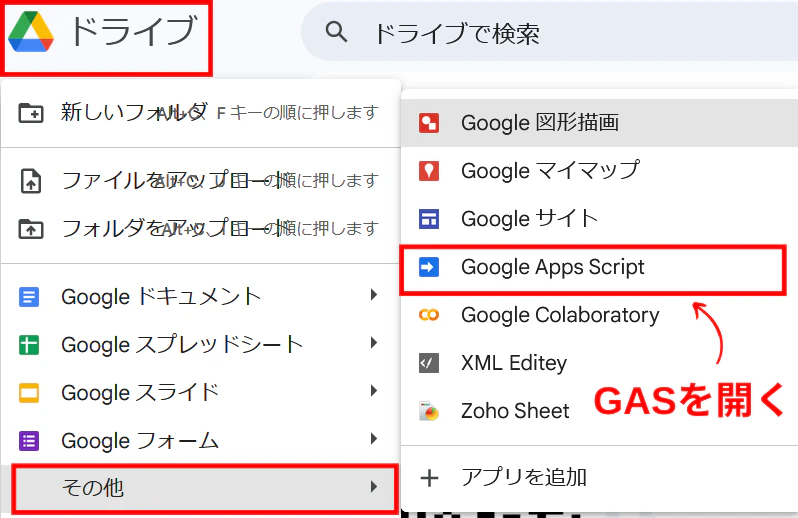This screenshot has width=798, height=518.
Task: Select XML Editey in the submenu
Action: pyautogui.click(x=600, y=363)
